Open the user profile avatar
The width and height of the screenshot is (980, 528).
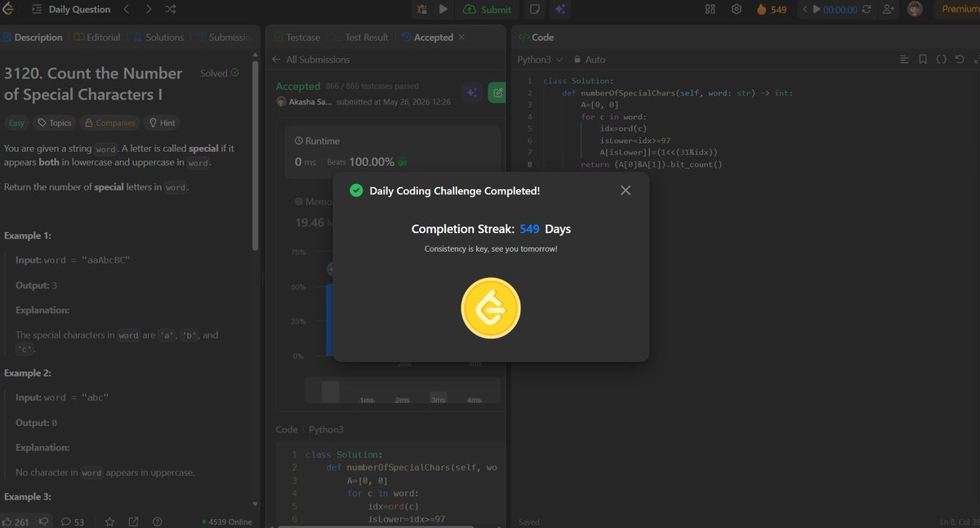(915, 9)
